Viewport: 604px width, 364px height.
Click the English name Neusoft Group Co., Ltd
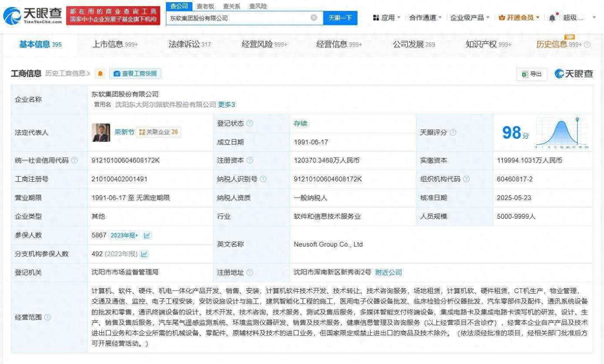[328, 244]
